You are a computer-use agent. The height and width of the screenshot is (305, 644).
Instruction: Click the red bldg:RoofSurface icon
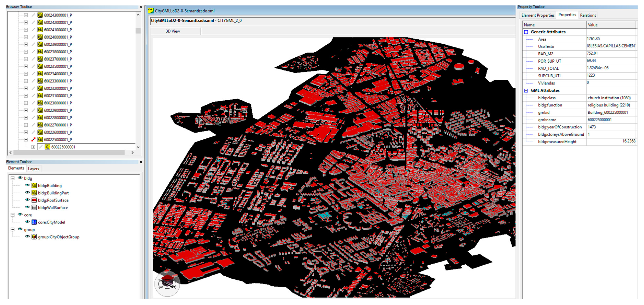(34, 200)
